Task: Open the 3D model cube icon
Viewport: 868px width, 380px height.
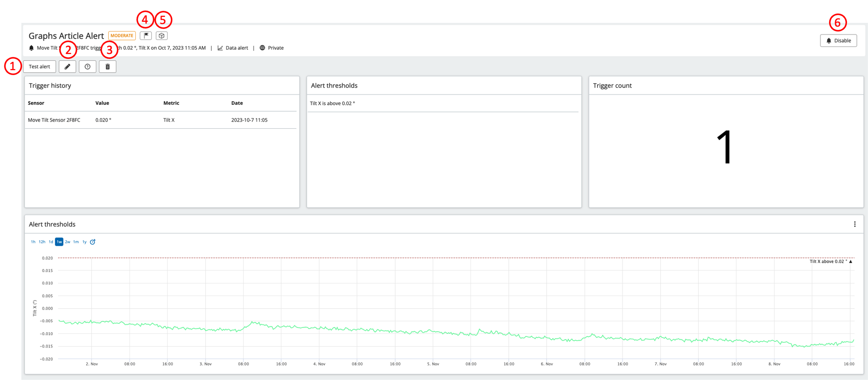Action: (162, 36)
